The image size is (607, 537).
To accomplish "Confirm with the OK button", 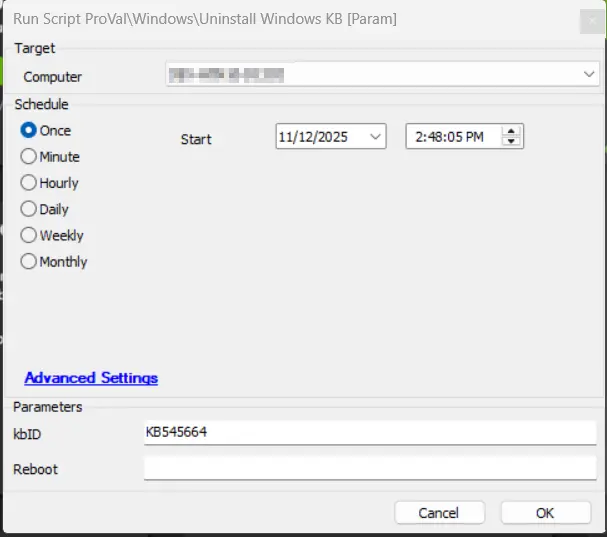I will coord(545,513).
